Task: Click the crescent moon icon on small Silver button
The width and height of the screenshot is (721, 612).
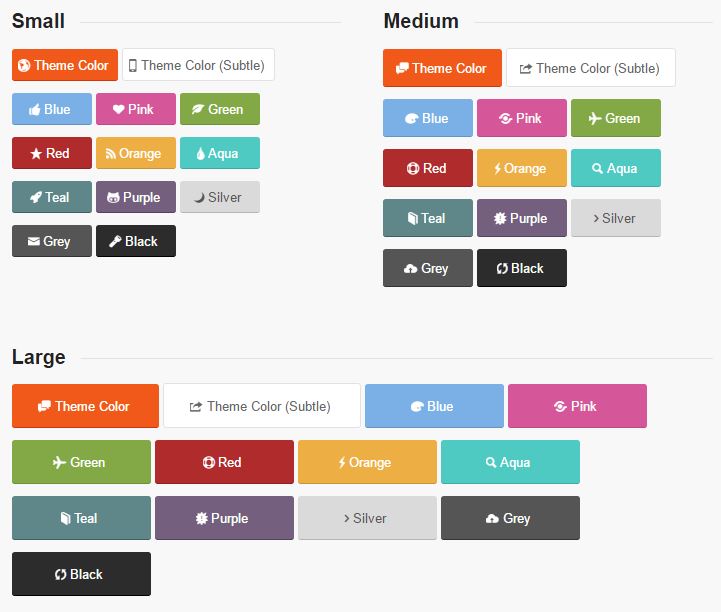Action: 199,198
